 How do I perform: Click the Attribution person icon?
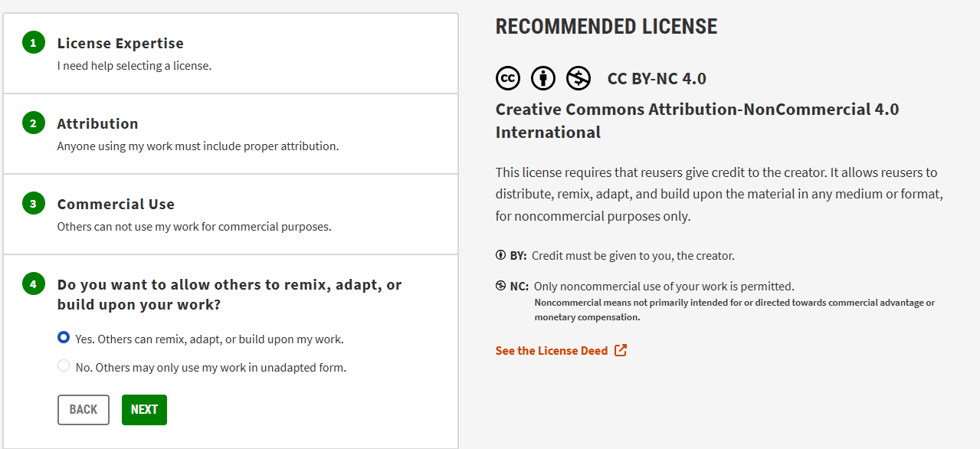click(x=543, y=78)
